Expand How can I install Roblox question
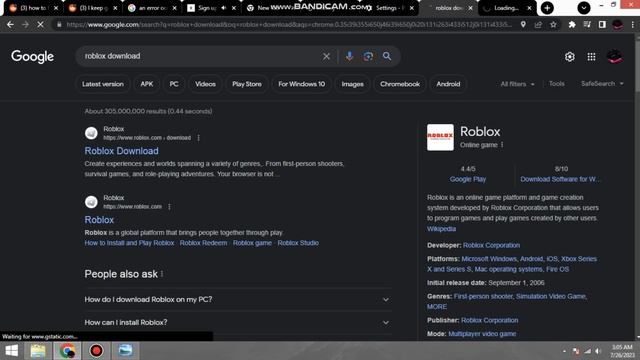This screenshot has width=640, height=360. click(x=237, y=322)
